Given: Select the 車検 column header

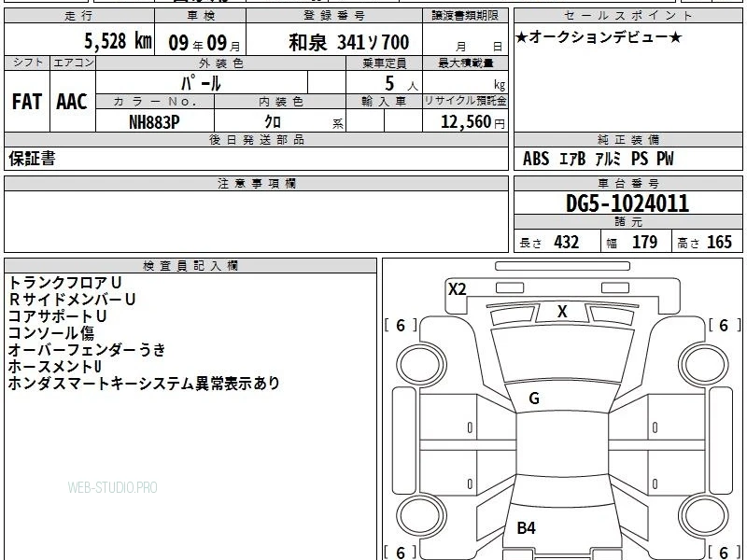Looking at the screenshot, I should pos(201,16).
